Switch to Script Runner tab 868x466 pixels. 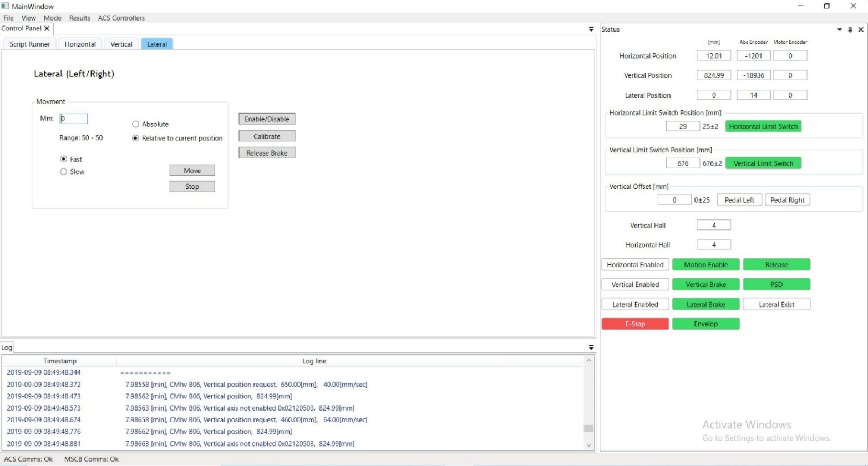click(30, 44)
